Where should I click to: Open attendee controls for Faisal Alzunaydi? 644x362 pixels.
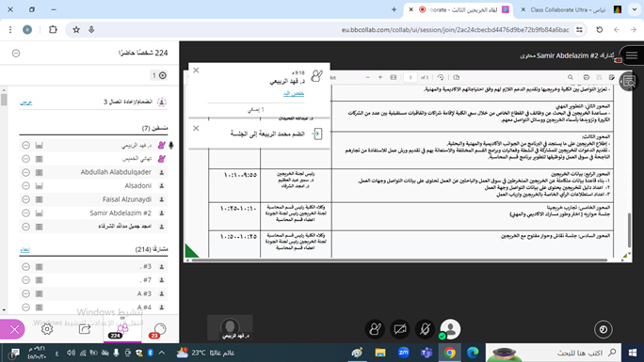tap(25, 199)
